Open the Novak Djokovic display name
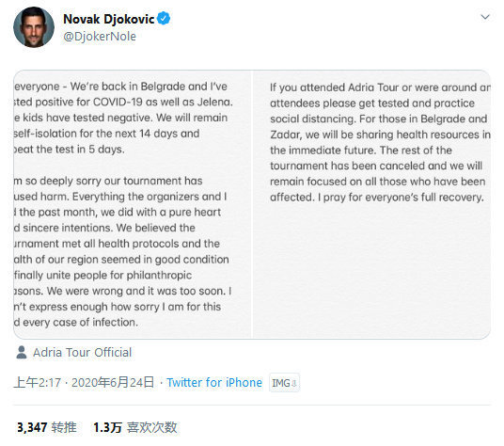This screenshot has height=446, width=504. (x=109, y=19)
